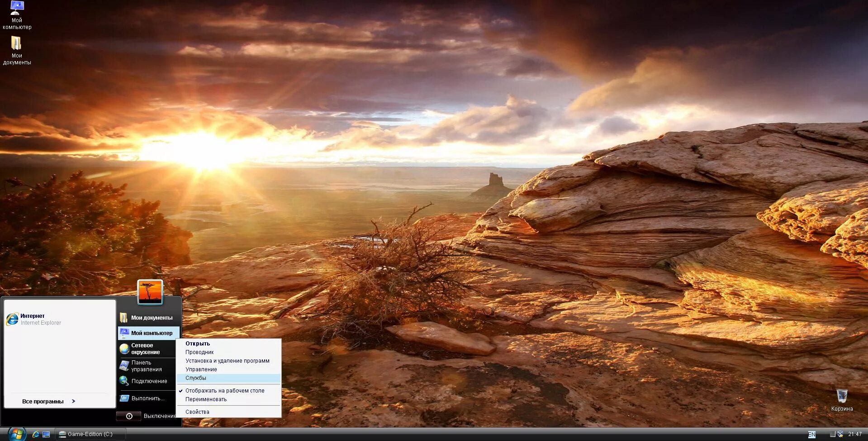Open Мой компьютер desktop icon

(17, 15)
